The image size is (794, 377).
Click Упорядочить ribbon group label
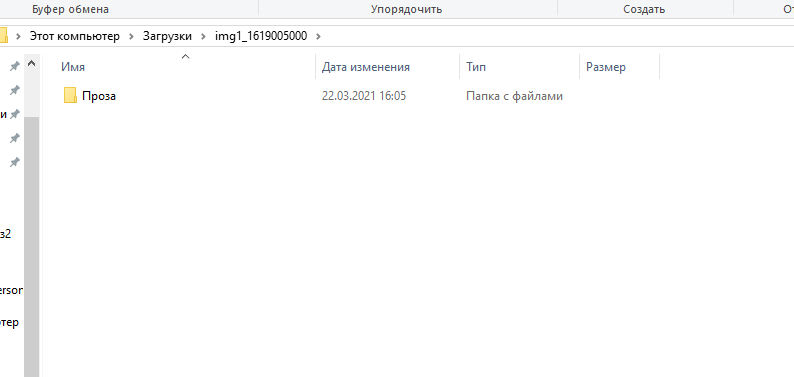[407, 9]
